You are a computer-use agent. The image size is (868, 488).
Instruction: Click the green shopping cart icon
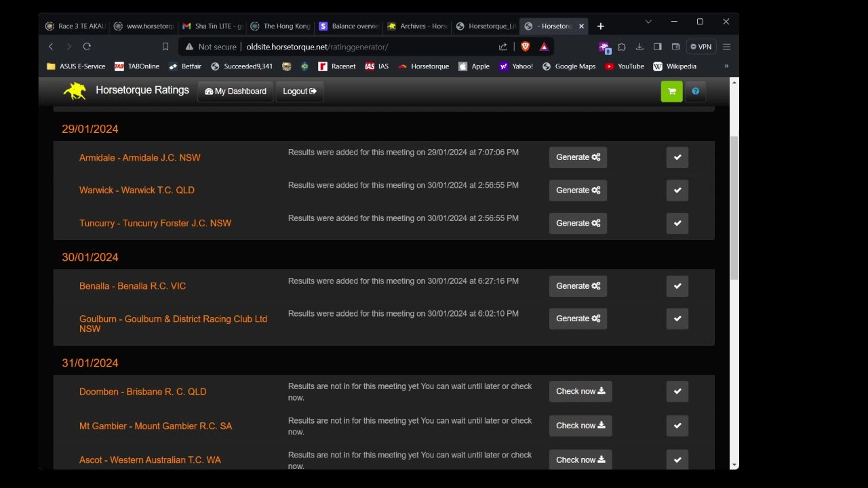pyautogui.click(x=671, y=91)
